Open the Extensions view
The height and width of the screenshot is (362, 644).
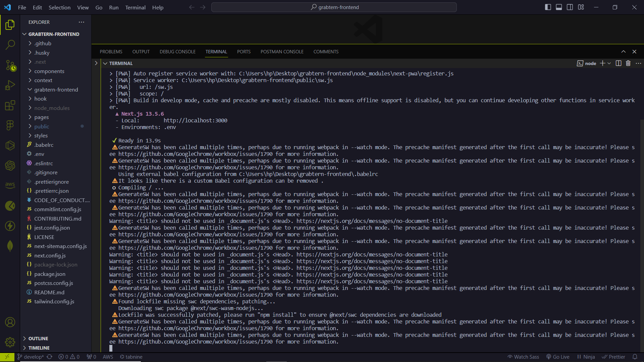click(x=10, y=105)
